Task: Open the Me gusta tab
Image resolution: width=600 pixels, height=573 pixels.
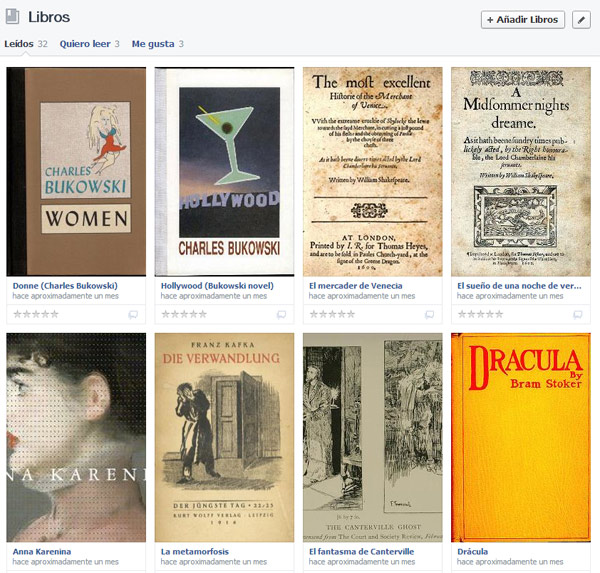Action: click(158, 44)
